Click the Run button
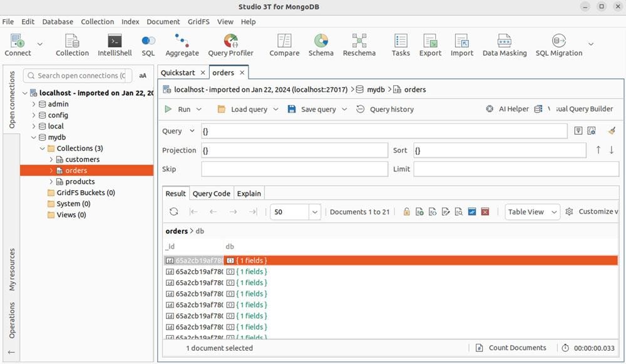The width and height of the screenshot is (626, 364). 178,109
